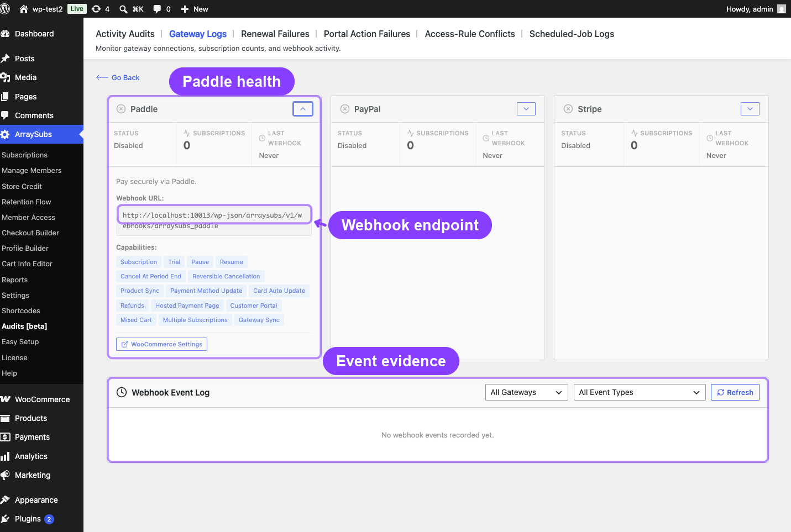Open the search command palette icon
Screen dimensions: 791x532
tap(123, 9)
